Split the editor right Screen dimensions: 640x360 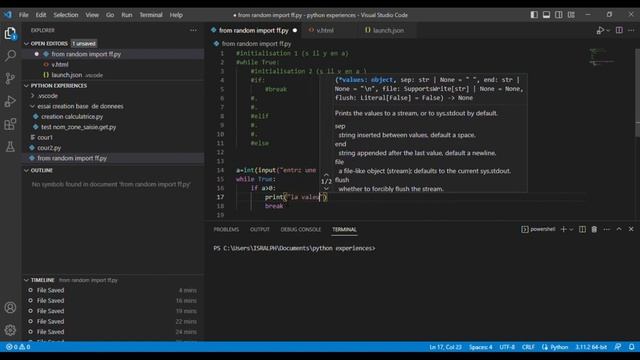coord(619,30)
